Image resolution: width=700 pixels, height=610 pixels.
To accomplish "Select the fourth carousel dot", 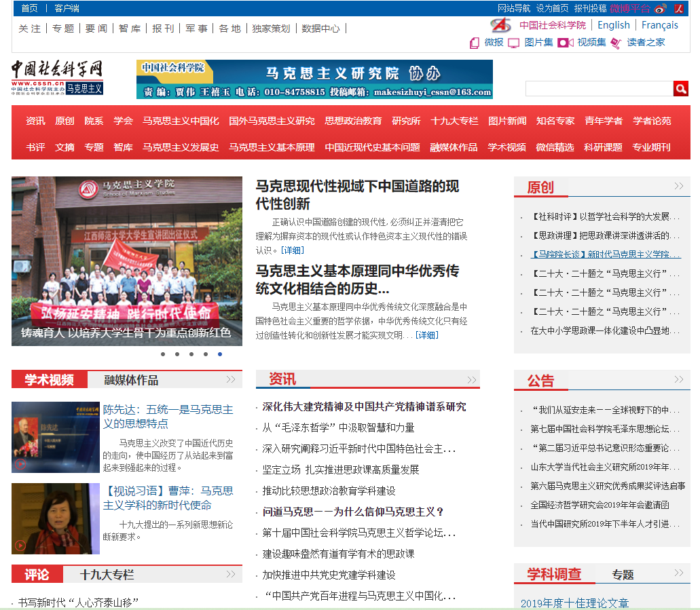I will click(205, 354).
